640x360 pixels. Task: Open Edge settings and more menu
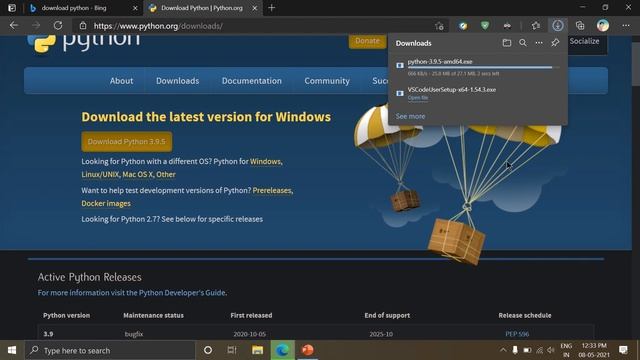click(626, 26)
